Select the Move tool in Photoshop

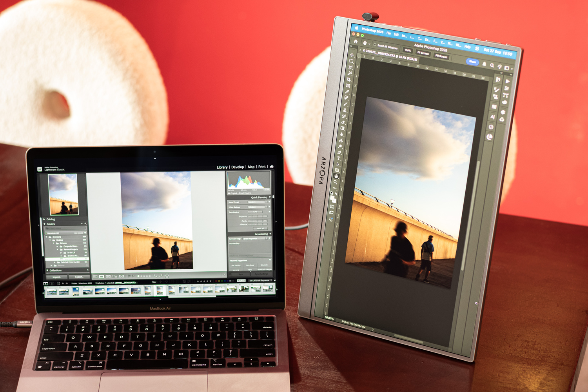(352, 54)
